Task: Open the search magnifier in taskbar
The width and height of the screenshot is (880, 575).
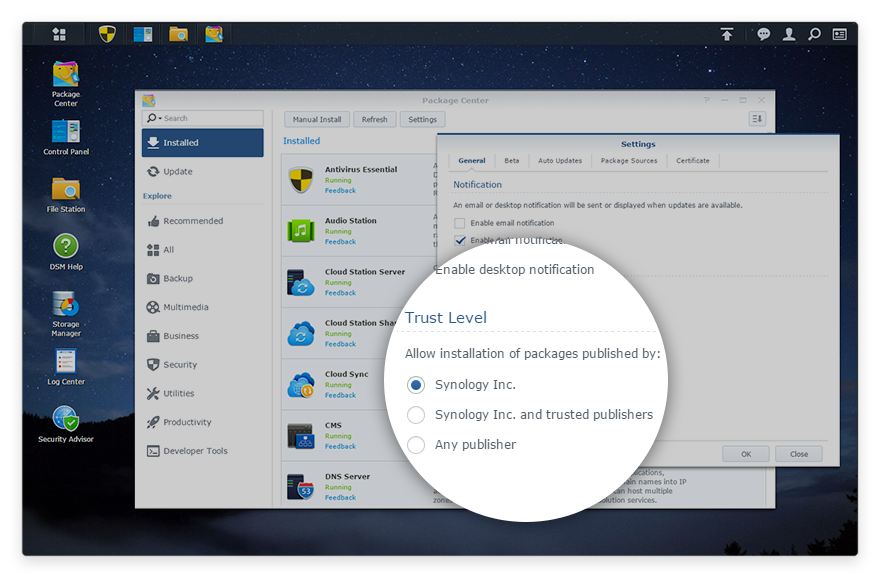Action: tap(814, 34)
